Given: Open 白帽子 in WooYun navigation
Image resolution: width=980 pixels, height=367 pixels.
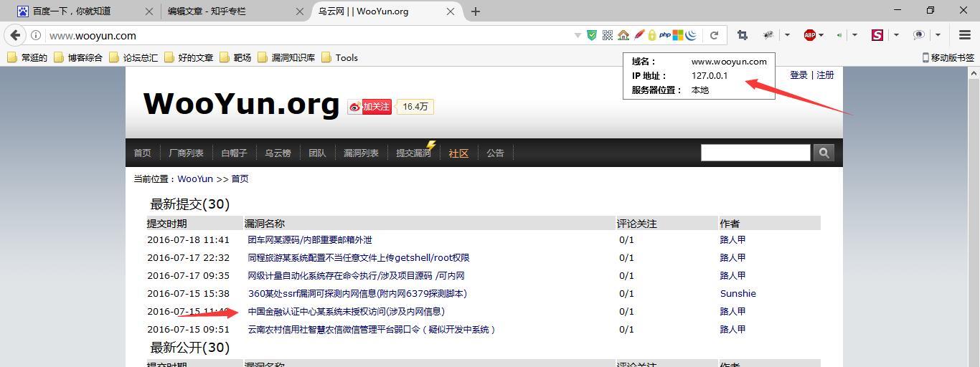Looking at the screenshot, I should [234, 153].
